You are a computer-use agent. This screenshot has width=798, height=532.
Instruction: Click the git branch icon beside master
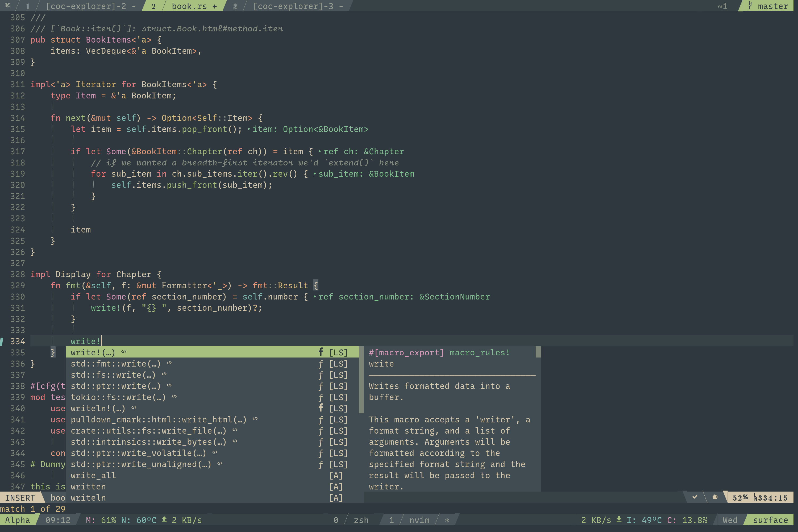point(750,6)
